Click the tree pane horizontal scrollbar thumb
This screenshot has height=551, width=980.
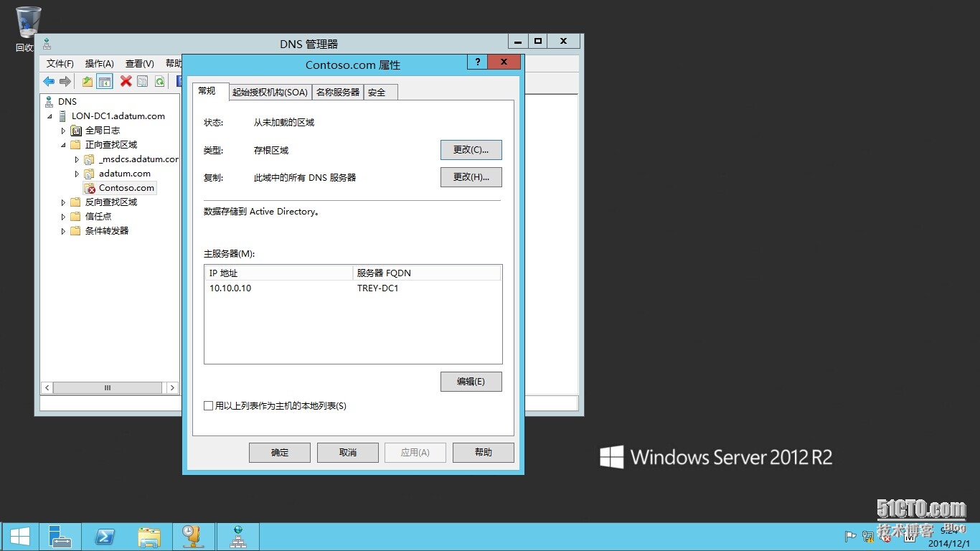pyautogui.click(x=108, y=387)
